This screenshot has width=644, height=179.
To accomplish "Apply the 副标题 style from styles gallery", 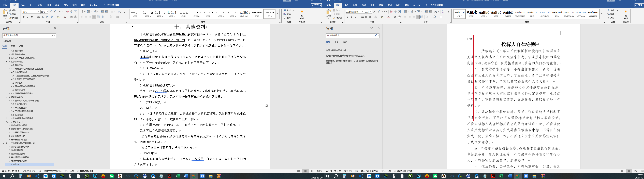I will coord(508,14).
